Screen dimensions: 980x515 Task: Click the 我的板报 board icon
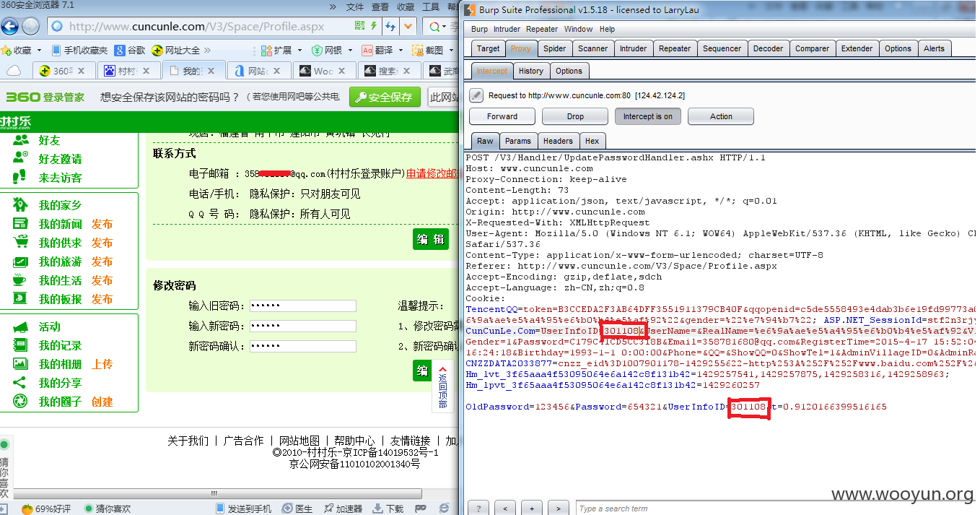pos(20,299)
